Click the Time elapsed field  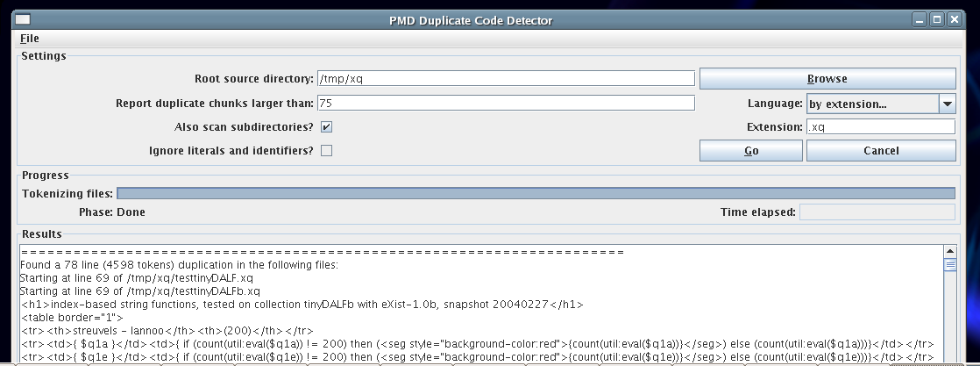pos(877,212)
